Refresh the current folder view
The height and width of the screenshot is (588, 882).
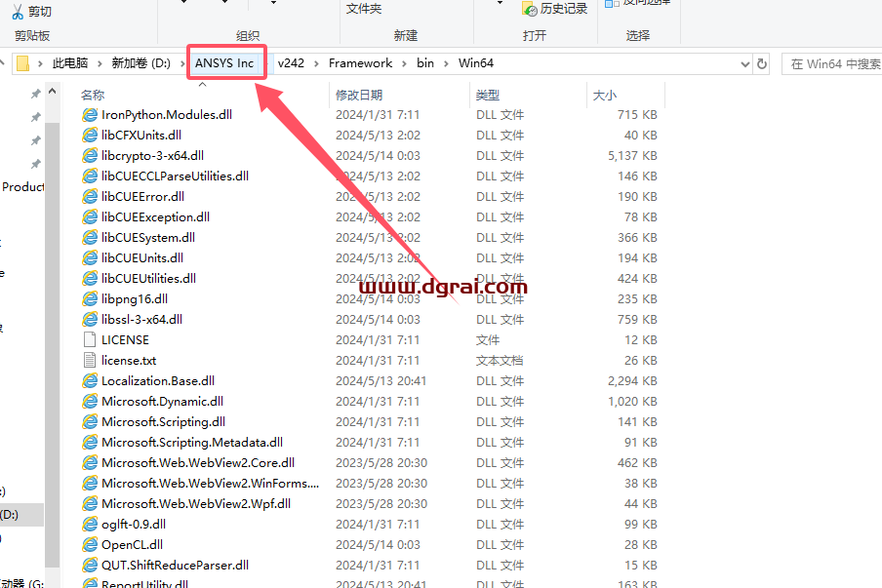pyautogui.click(x=762, y=63)
